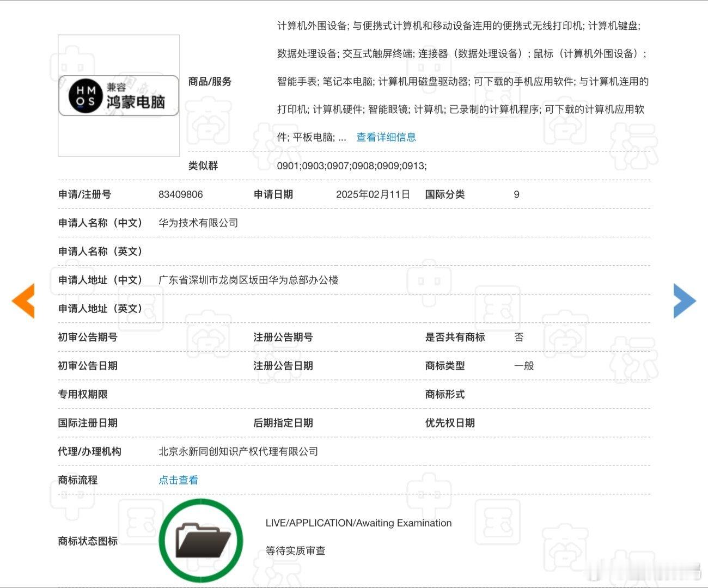The height and width of the screenshot is (588, 708).
Task: Click goods line starting 数据处理设备
Action: tap(462, 53)
